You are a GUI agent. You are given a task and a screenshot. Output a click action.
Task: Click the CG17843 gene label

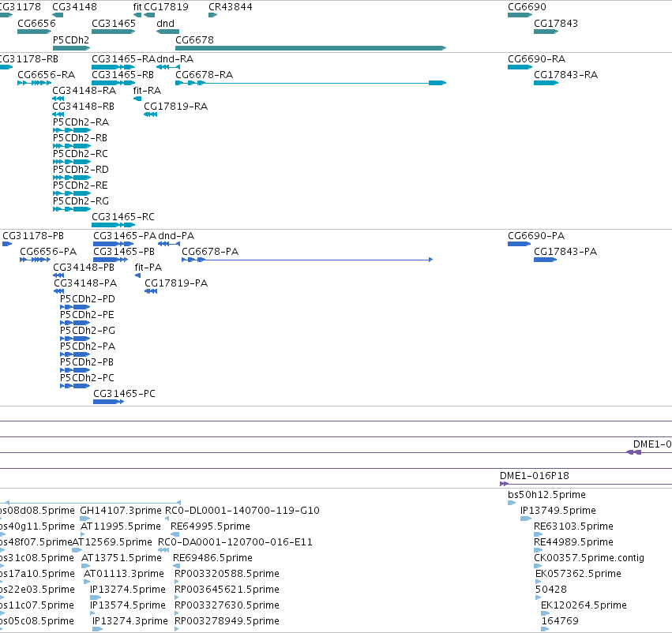556,23
